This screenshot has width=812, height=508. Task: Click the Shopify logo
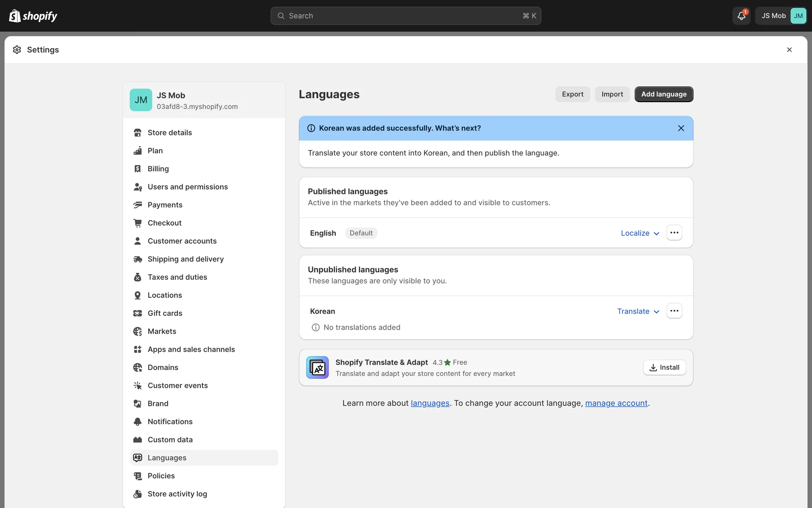point(33,16)
